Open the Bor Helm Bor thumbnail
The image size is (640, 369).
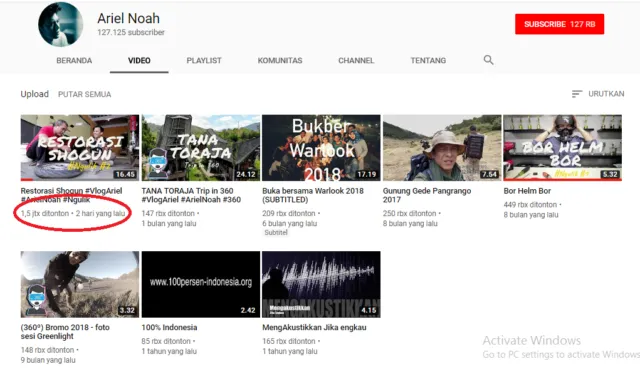[562, 148]
